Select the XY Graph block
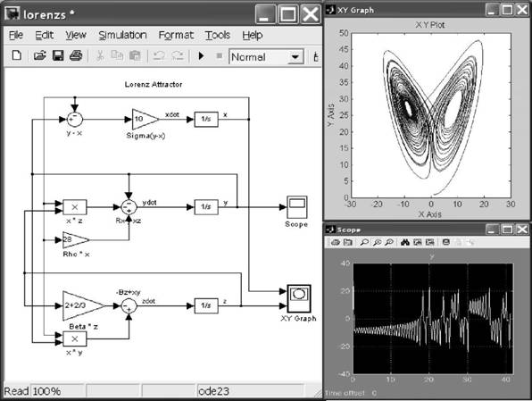532x401 pixels. coord(298,298)
